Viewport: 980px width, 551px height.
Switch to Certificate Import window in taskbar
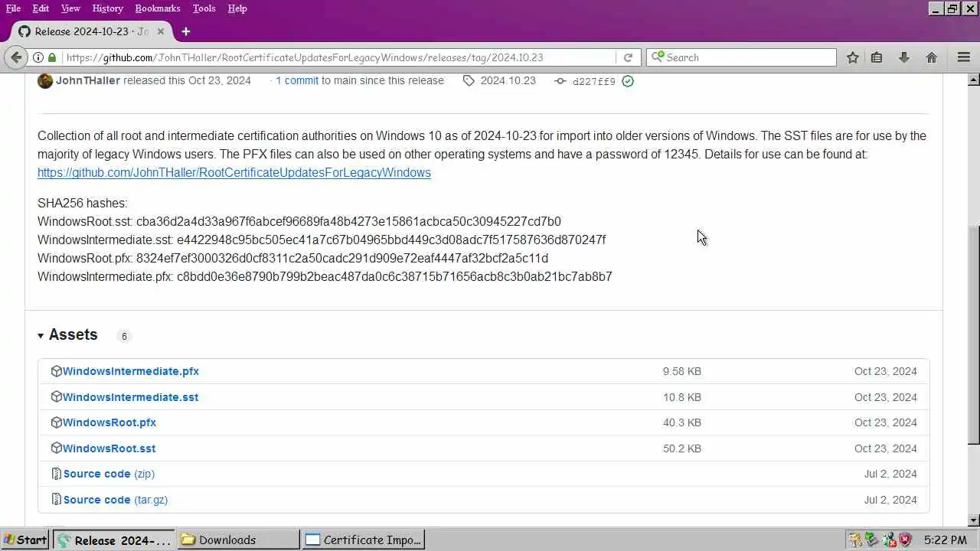click(x=364, y=540)
